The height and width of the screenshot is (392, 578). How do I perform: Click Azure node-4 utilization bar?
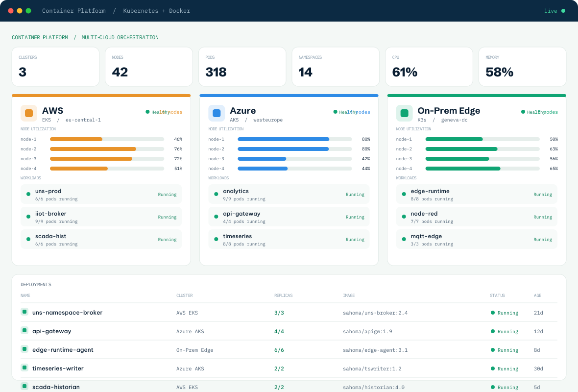pos(294,169)
